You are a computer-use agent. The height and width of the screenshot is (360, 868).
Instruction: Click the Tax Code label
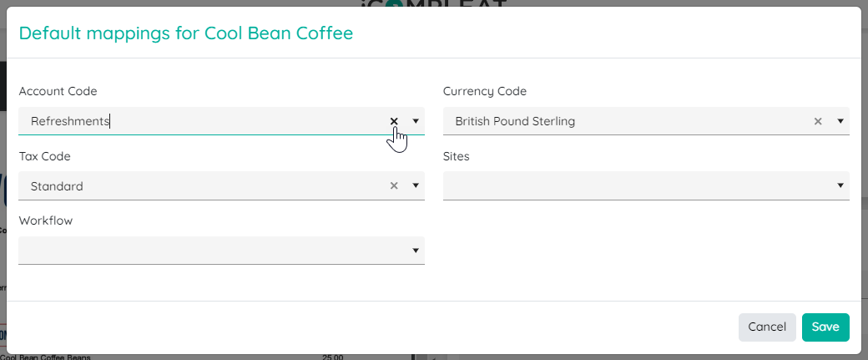coord(45,157)
